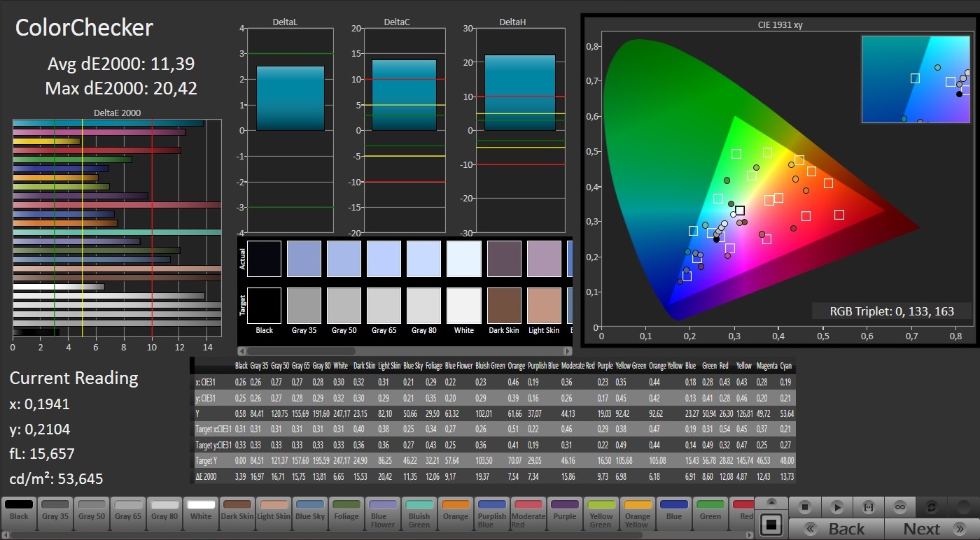
Task: Click the right scroll arrow of the Actual/Target strip
Action: [567, 350]
